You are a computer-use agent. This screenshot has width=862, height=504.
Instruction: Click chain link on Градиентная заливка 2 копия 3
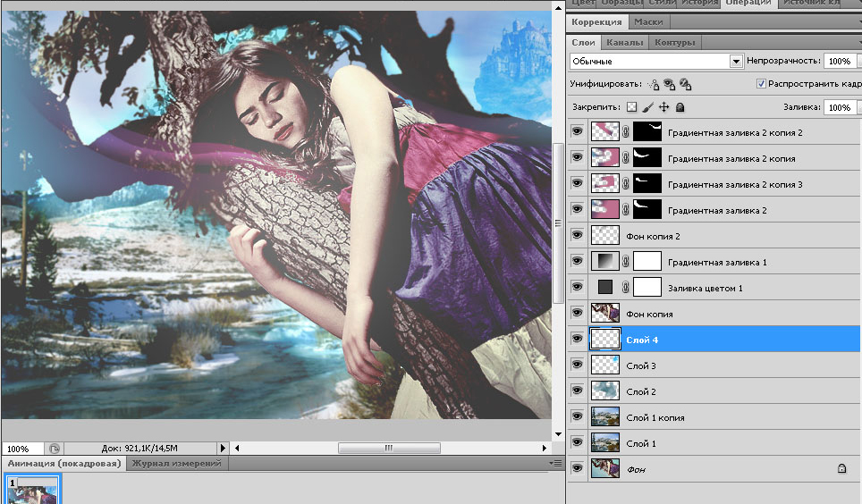coord(626,183)
